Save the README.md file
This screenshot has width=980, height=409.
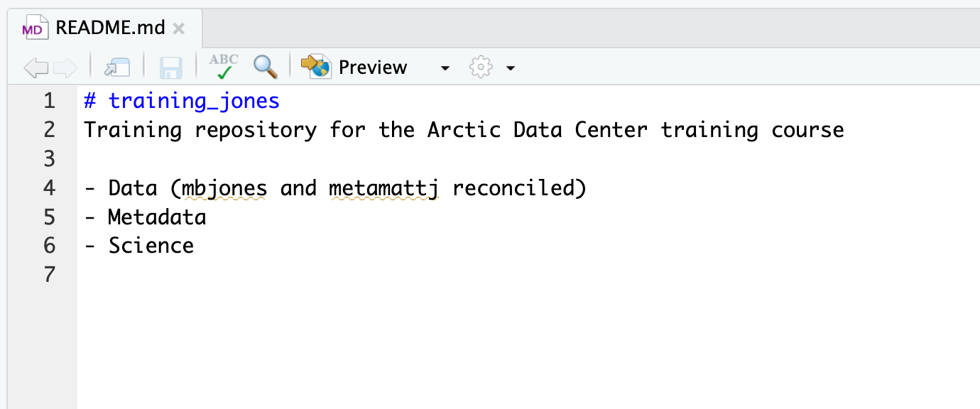point(170,67)
